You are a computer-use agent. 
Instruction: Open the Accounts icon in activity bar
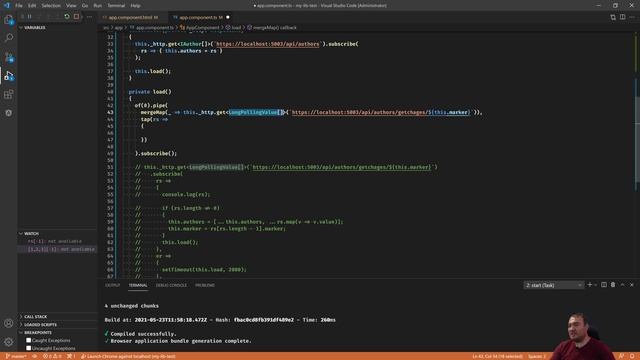click(x=9, y=323)
